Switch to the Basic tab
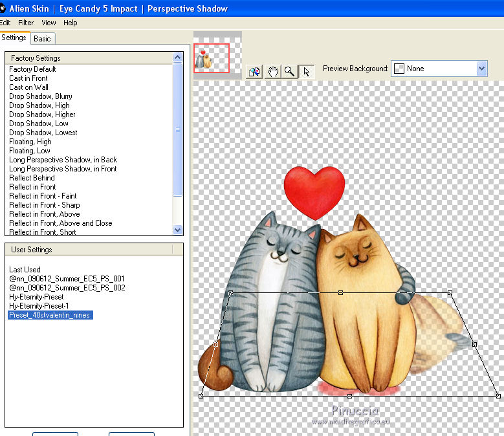 [x=43, y=39]
